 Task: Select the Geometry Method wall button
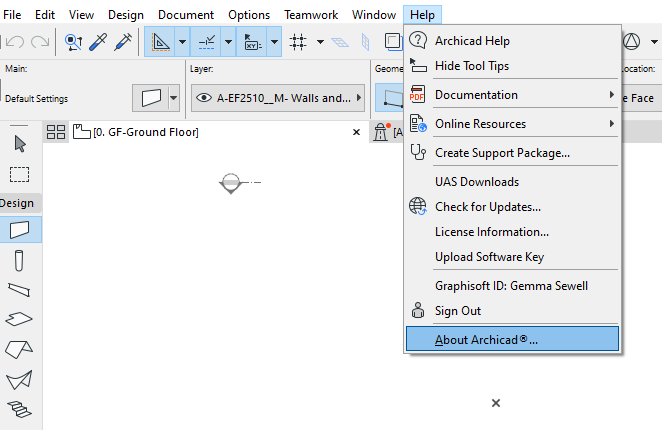pos(390,98)
